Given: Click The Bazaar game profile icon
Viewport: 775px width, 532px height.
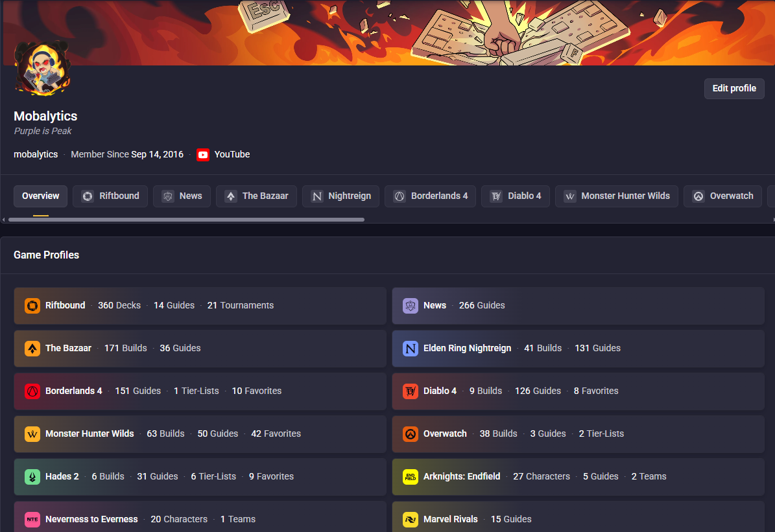Looking at the screenshot, I should pyautogui.click(x=32, y=348).
